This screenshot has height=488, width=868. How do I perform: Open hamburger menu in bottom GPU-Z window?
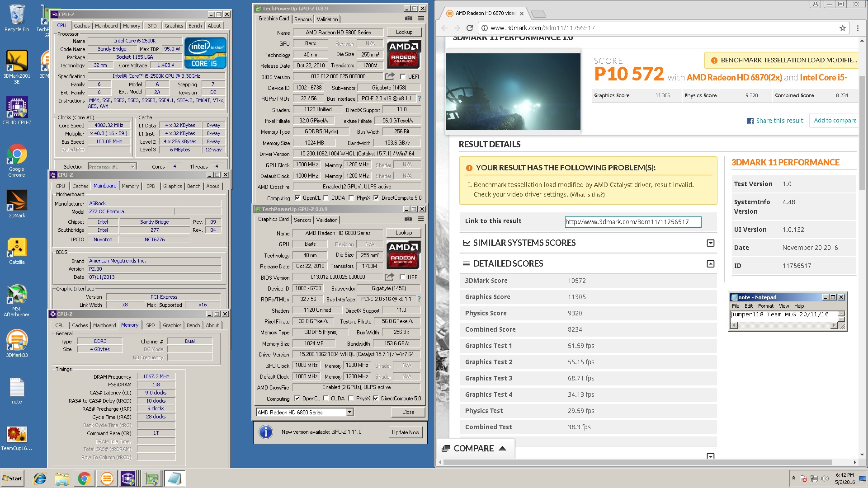click(x=420, y=219)
